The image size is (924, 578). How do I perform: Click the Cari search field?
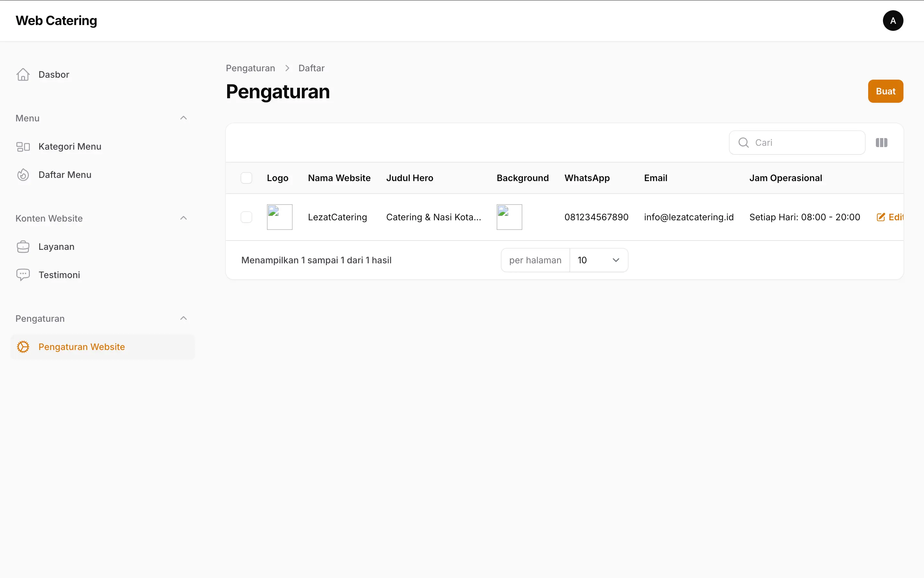click(x=797, y=143)
